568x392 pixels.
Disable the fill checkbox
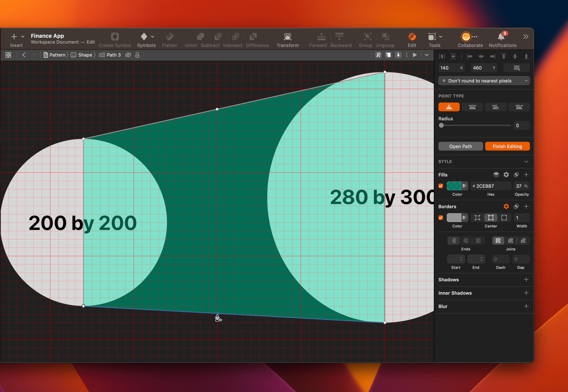point(441,186)
